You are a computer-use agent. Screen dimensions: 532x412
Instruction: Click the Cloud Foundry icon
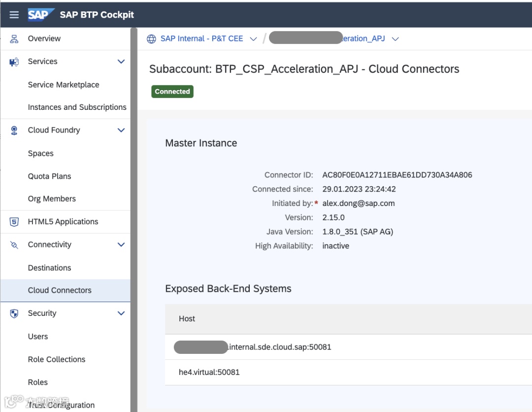point(14,131)
